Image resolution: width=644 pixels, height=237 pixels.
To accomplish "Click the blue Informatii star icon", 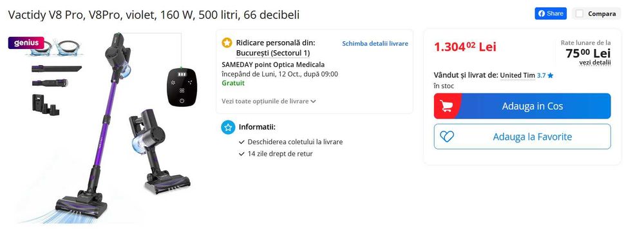I will 228,127.
